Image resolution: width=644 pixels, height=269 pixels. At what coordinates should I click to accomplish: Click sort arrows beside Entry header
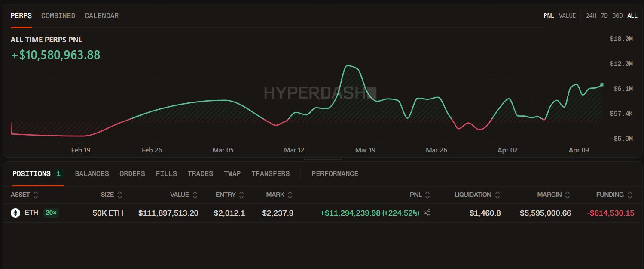tap(241, 195)
